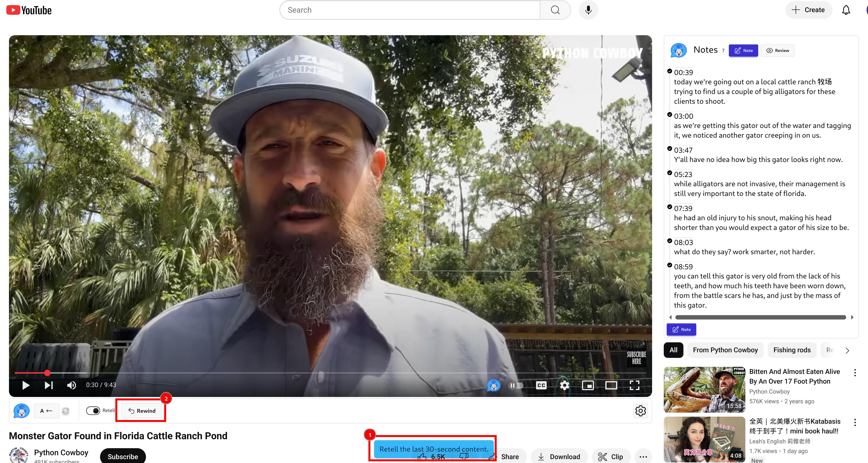This screenshot has width=868, height=463.
Task: Click the notes panel horizontal scrollbar
Action: coord(760,317)
